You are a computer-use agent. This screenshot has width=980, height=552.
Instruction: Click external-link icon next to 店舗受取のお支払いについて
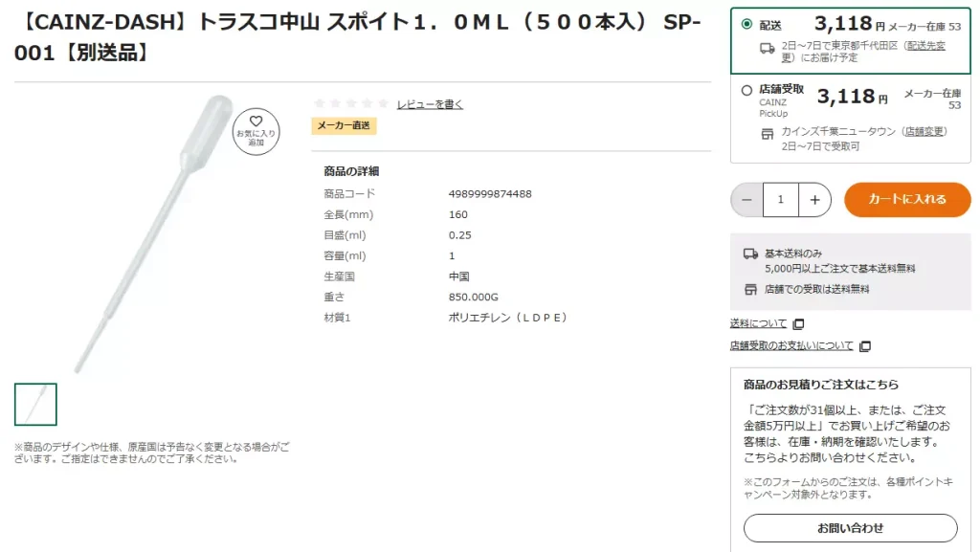pos(865,346)
